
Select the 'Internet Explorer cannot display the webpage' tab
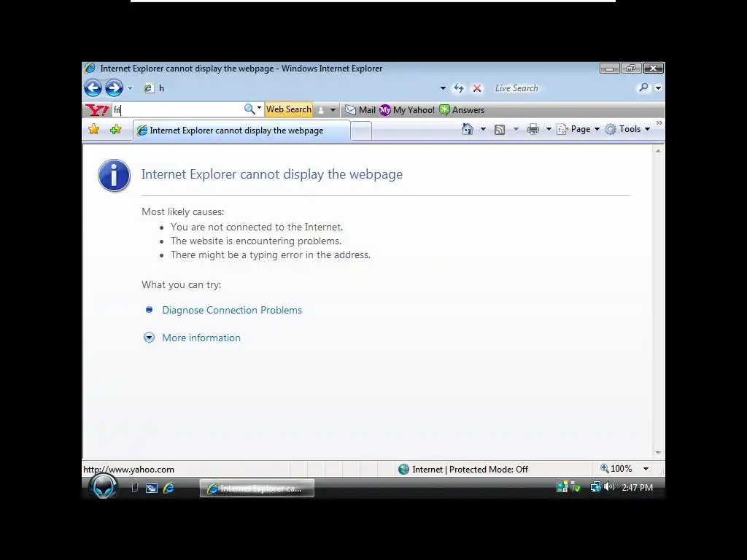(241, 131)
